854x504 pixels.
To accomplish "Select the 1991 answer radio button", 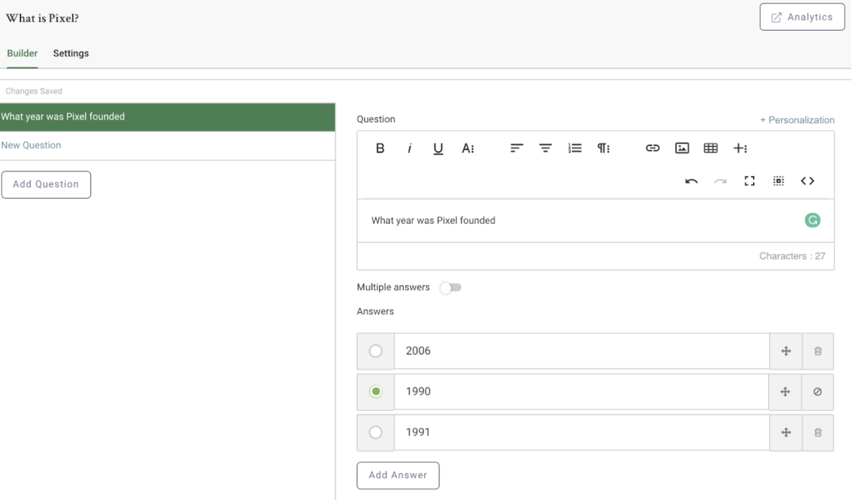I will pos(375,432).
